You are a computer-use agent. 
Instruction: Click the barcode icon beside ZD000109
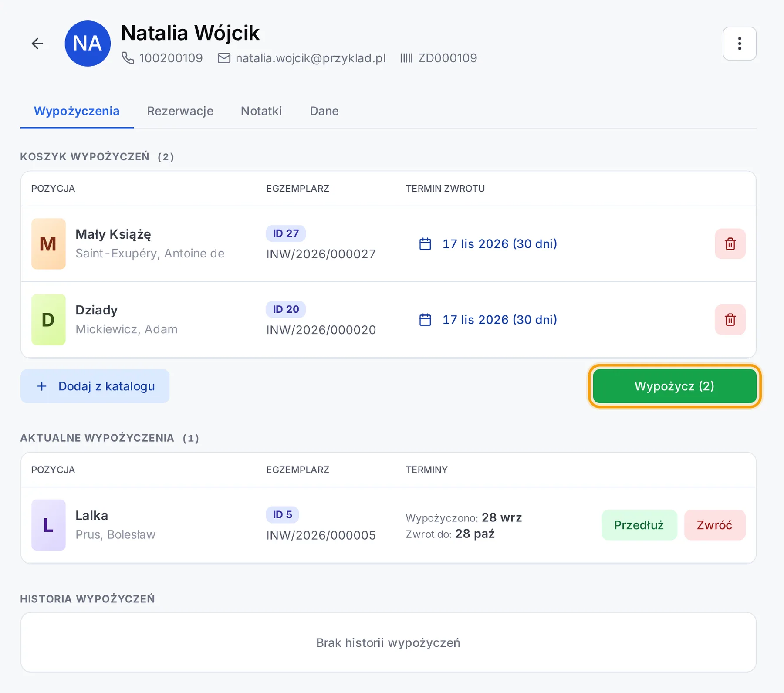tap(406, 58)
